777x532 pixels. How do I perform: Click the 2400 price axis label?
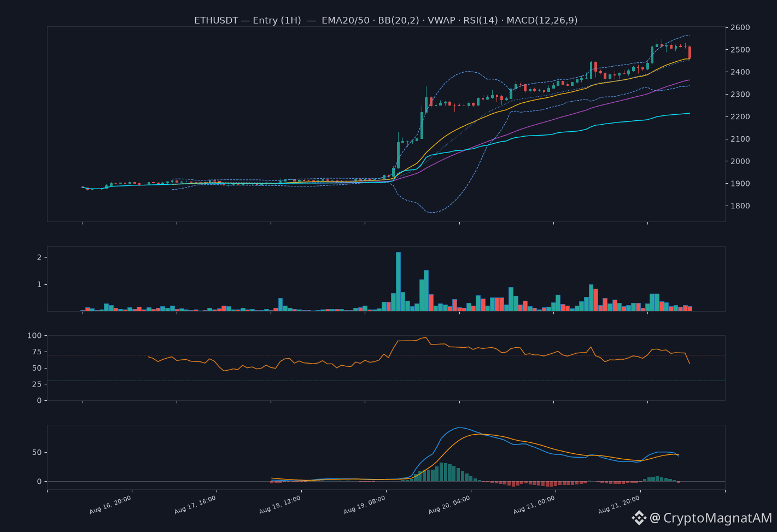point(739,72)
